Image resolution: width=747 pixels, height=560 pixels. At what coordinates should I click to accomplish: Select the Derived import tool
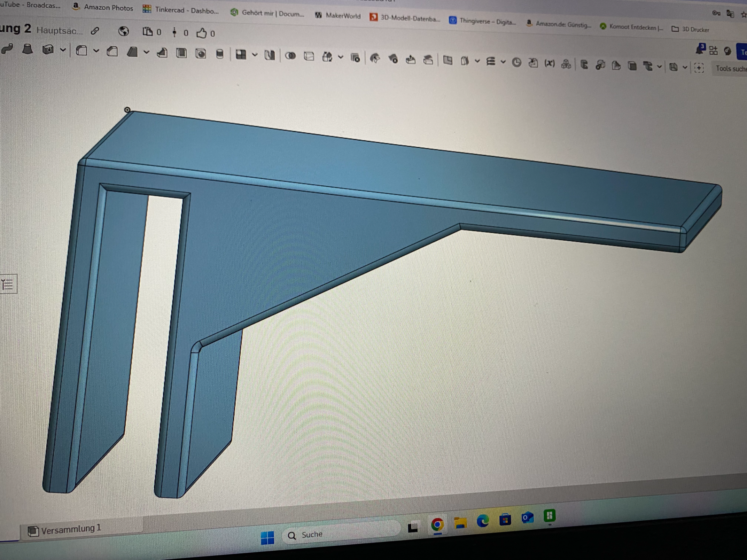tap(533, 63)
